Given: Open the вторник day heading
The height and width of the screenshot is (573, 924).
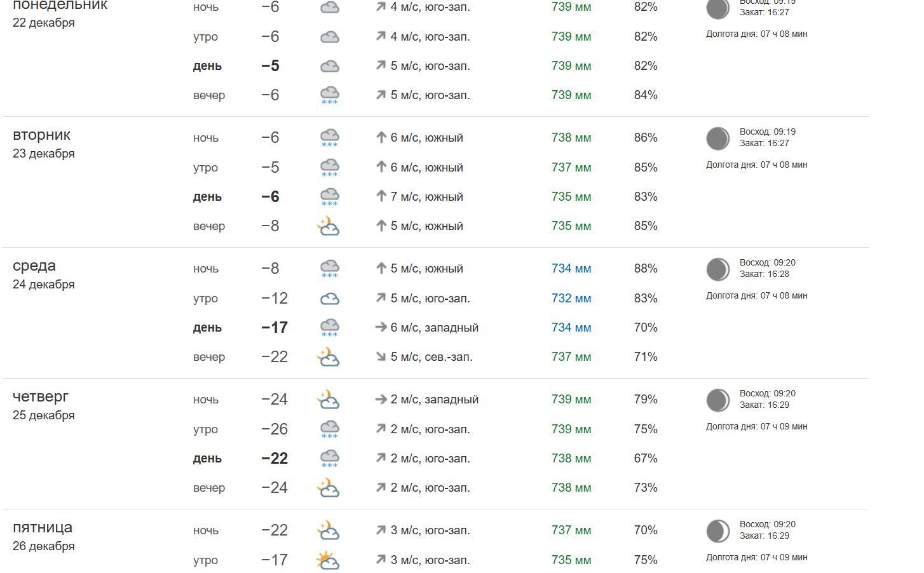Looking at the screenshot, I should (42, 135).
